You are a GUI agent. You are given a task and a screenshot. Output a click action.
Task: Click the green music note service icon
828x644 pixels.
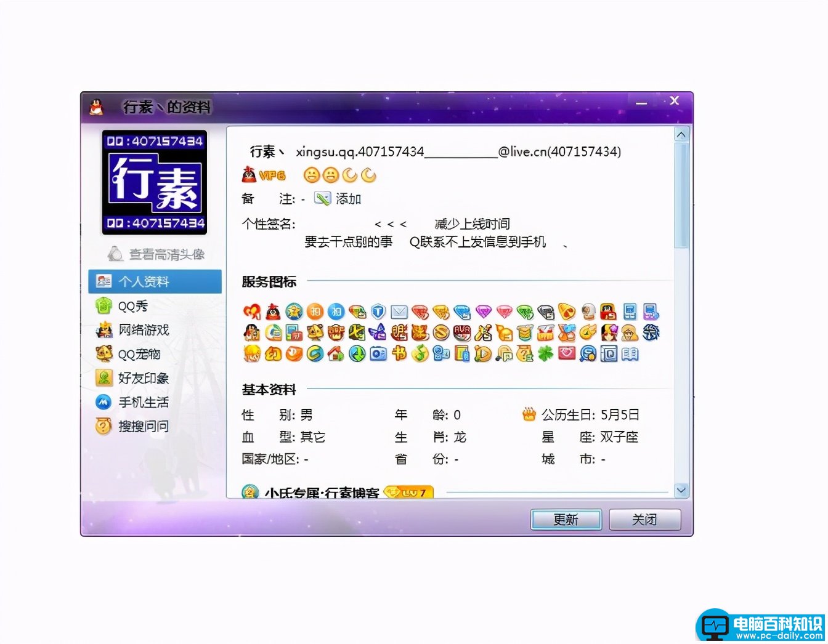420,354
